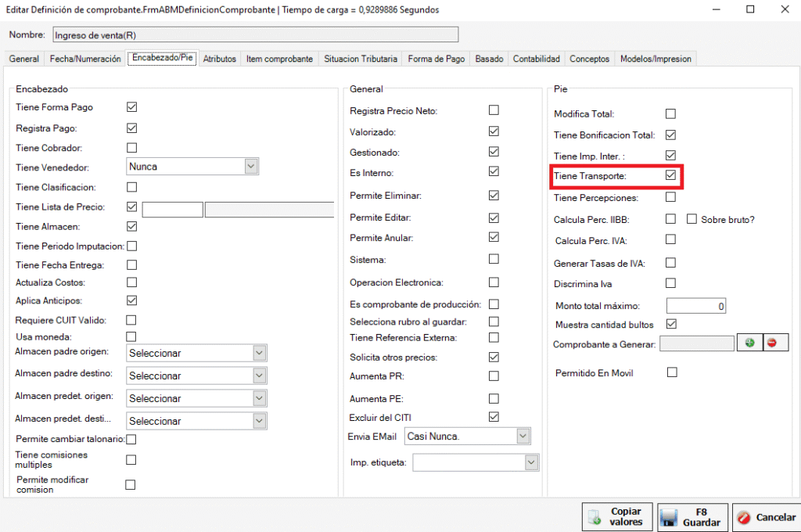
Task: Click Copiar valores button
Action: [x=618, y=516]
